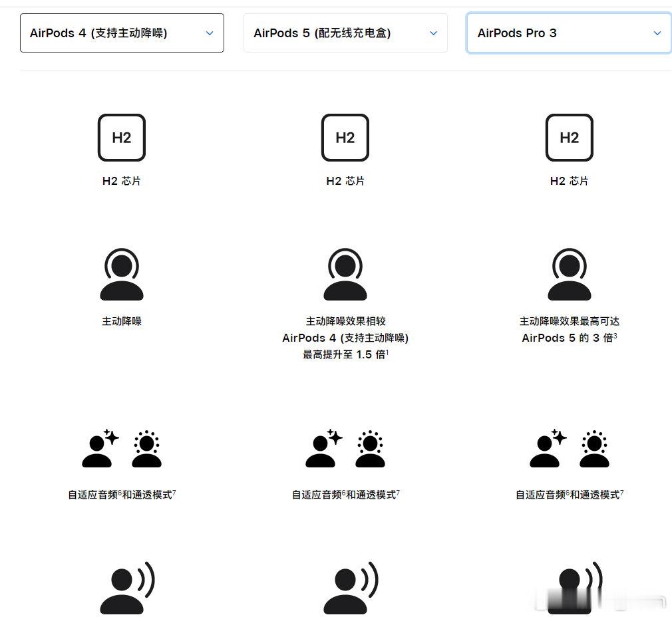Click adaptive audio sparkle icon under AirPods 5
The height and width of the screenshot is (617, 672).
324,448
